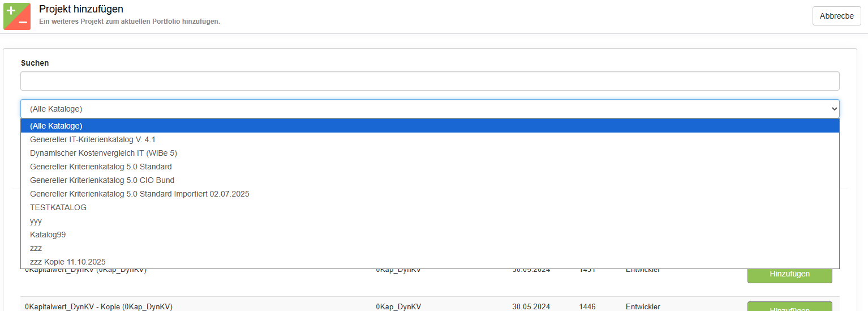
Task: Choose Genereller Kriterienkatalog 5.0 CIO Bund
Action: pyautogui.click(x=102, y=180)
